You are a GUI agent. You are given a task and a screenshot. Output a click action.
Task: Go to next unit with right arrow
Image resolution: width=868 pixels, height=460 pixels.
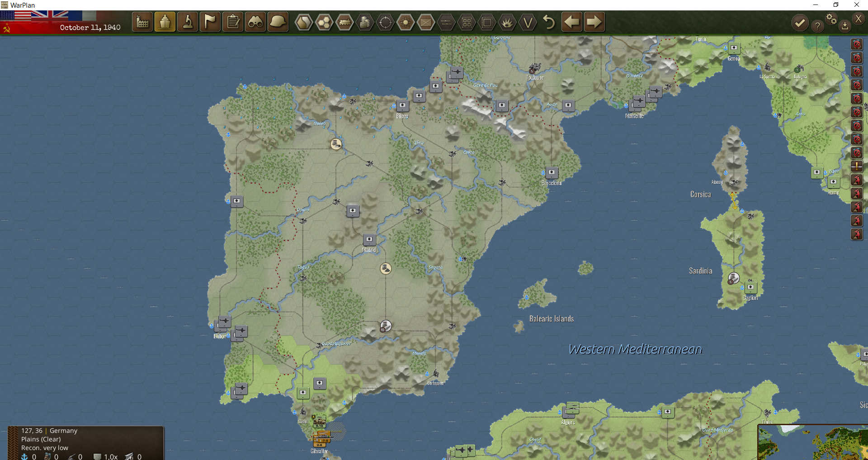click(x=594, y=22)
